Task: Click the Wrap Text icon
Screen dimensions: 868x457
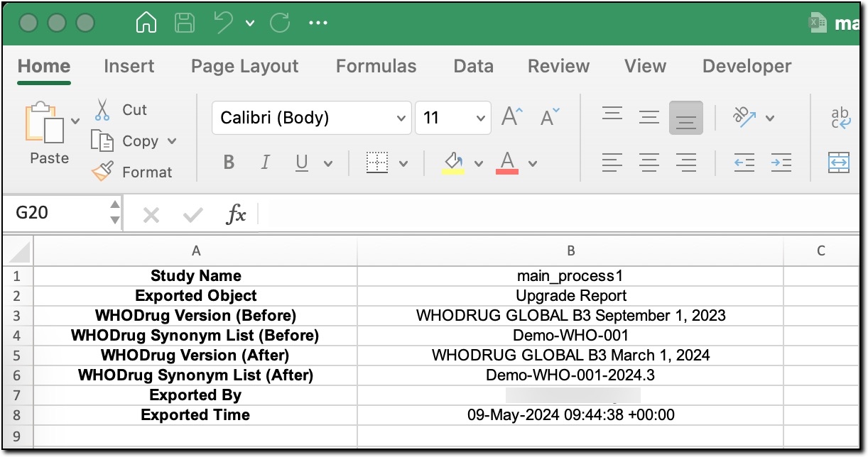Action: click(841, 117)
